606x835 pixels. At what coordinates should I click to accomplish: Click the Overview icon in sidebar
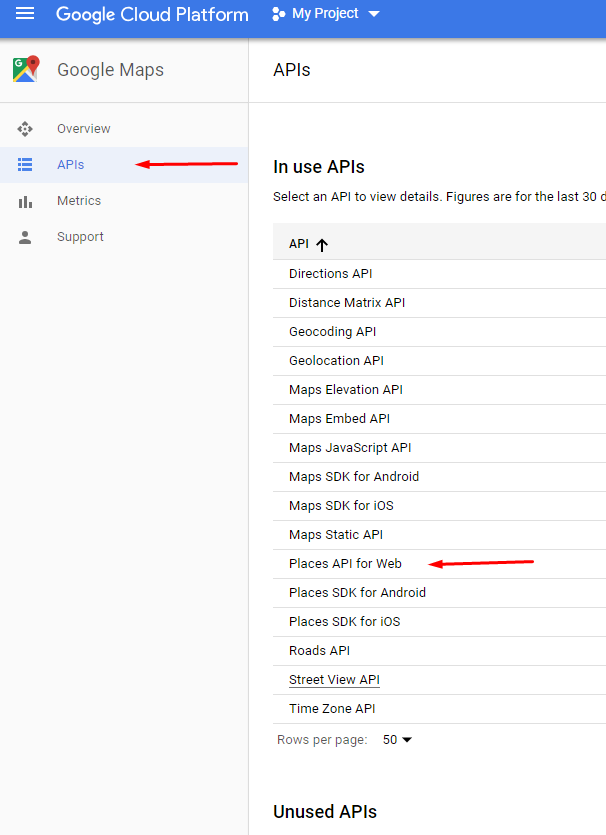[25, 129]
